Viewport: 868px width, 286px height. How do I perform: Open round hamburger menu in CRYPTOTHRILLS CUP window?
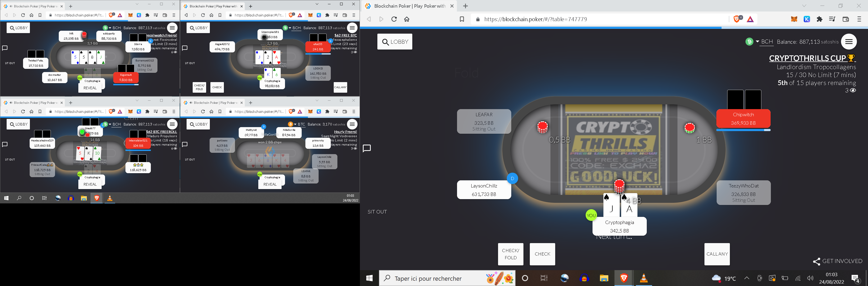click(x=849, y=42)
